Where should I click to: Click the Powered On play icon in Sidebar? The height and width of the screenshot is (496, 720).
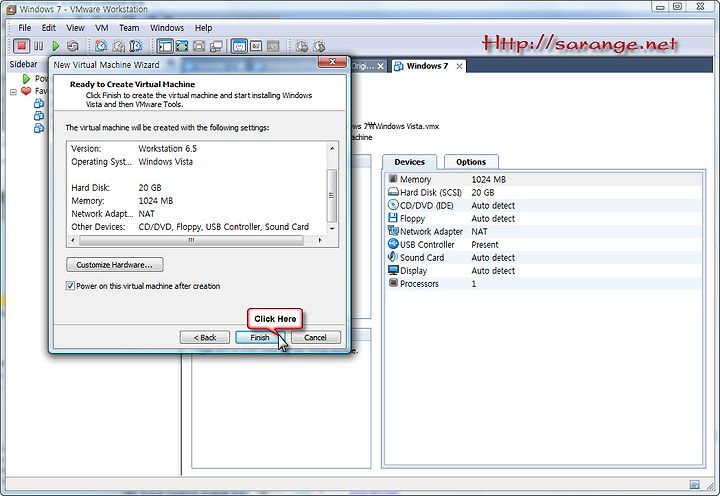pyautogui.click(x=26, y=79)
